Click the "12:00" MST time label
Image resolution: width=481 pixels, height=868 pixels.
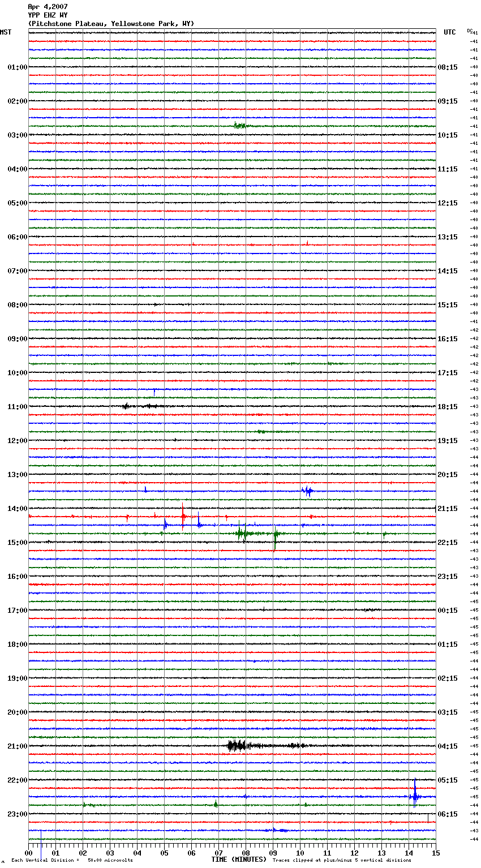[18, 441]
